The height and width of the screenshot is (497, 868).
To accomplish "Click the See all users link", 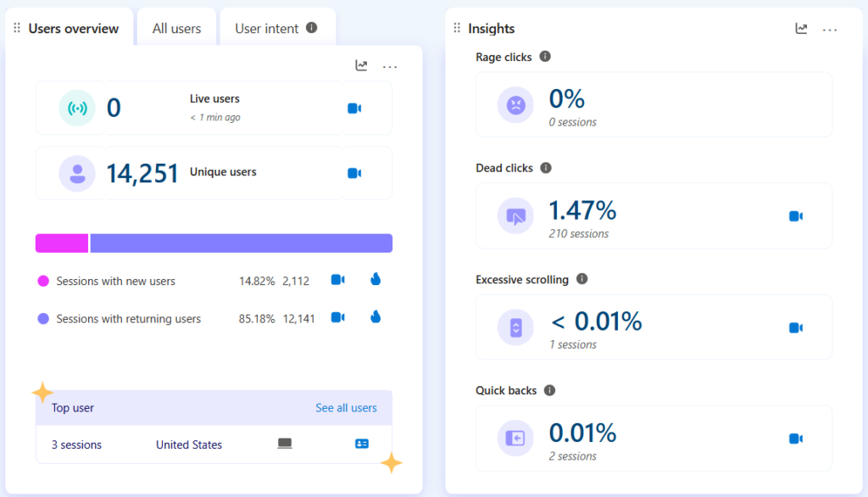I will pyautogui.click(x=346, y=408).
